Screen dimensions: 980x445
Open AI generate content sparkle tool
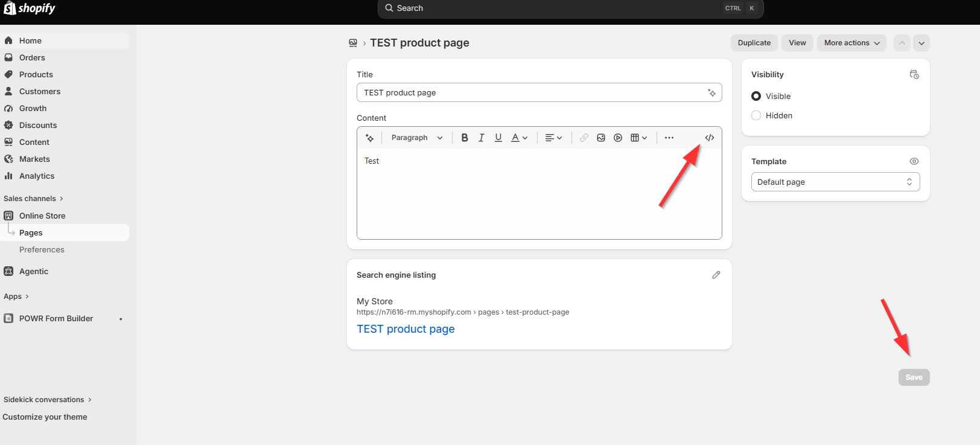pos(370,138)
